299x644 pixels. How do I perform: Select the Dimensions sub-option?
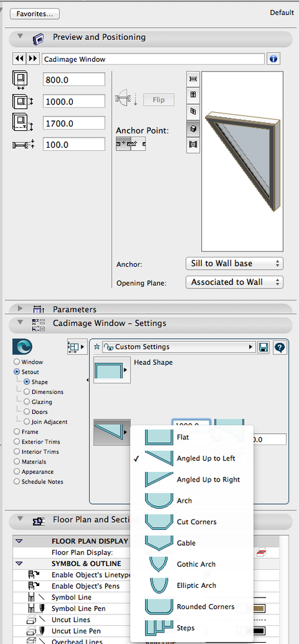[x=27, y=392]
